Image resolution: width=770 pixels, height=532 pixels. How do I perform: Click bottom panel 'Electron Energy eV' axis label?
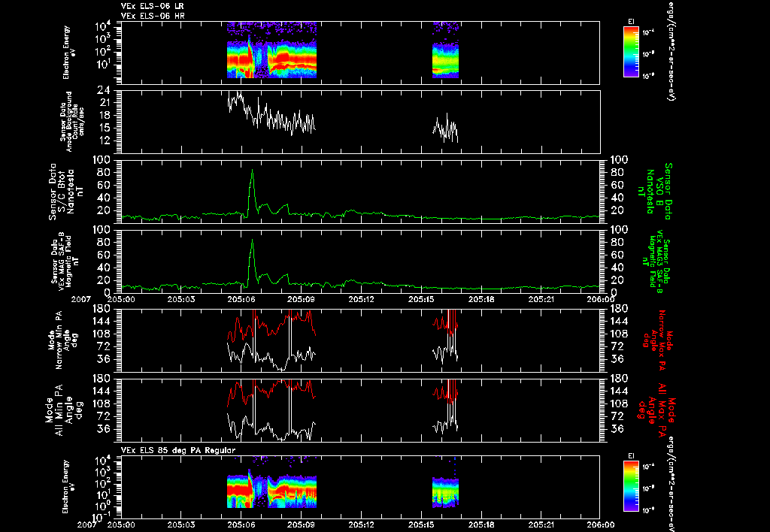(x=68, y=487)
